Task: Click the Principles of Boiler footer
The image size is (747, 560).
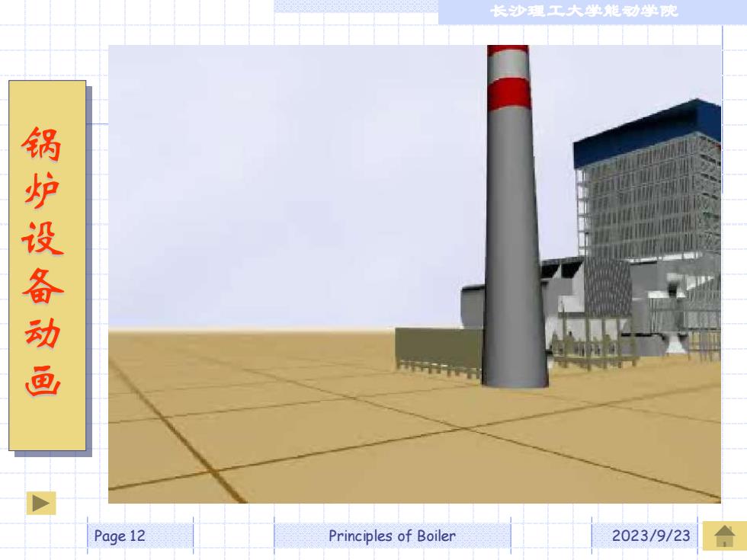Action: (392, 536)
